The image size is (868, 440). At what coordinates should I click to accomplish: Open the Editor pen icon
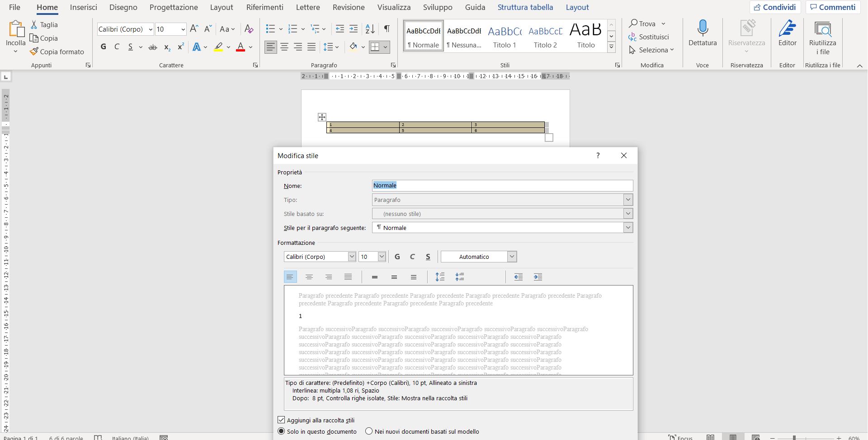pyautogui.click(x=787, y=28)
